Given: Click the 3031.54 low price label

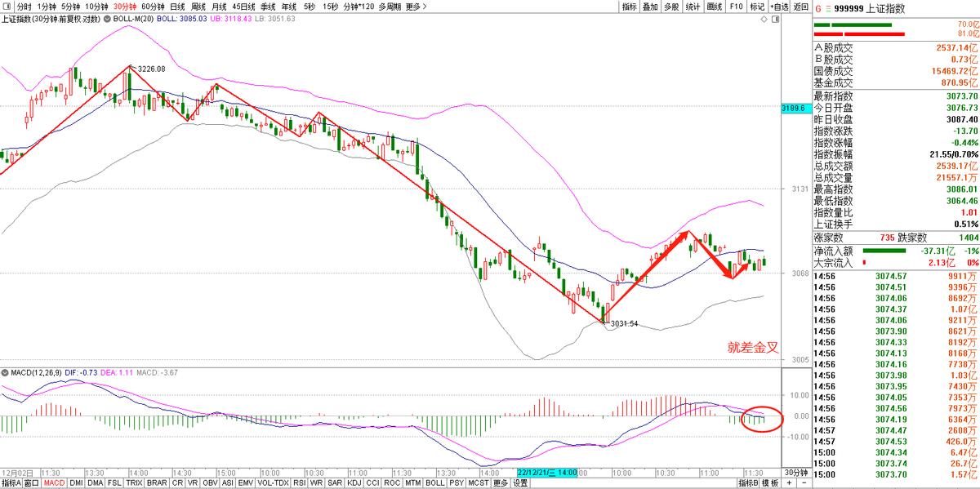Looking at the screenshot, I should (x=624, y=324).
